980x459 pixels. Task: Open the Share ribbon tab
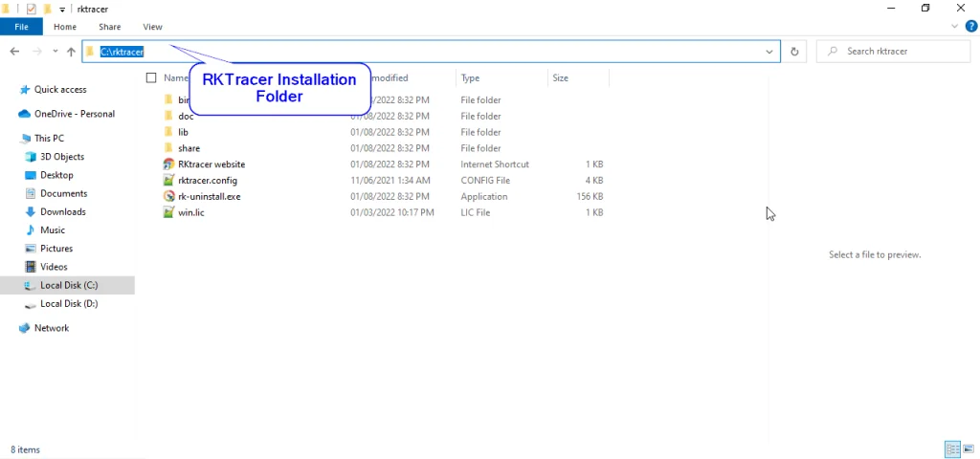(x=109, y=27)
